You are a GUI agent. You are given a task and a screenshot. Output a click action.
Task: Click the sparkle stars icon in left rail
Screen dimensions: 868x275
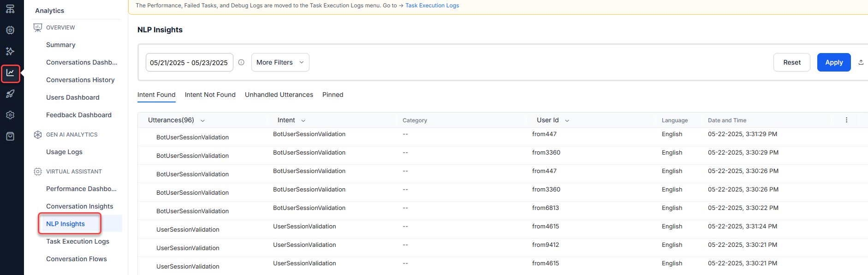[x=10, y=51]
